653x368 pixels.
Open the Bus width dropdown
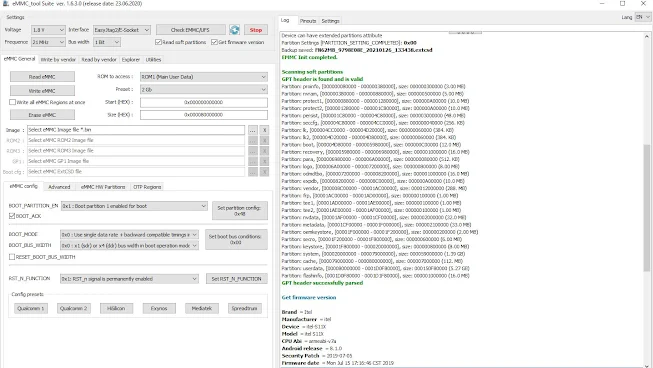tap(107, 42)
